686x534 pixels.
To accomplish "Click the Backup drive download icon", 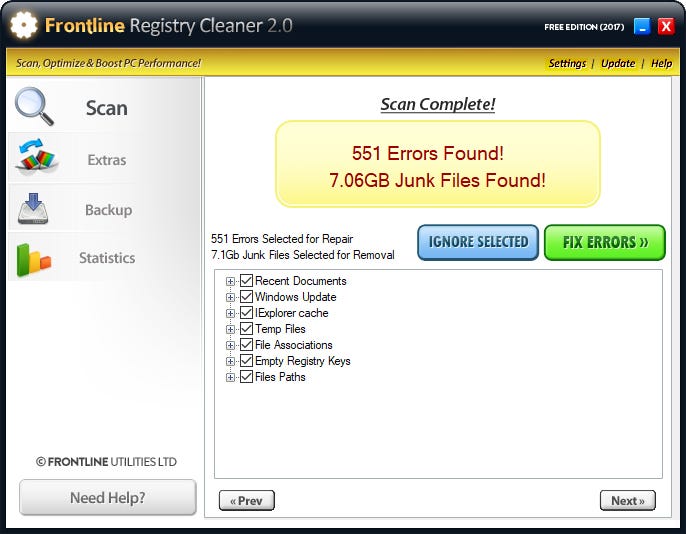I will pos(33,209).
